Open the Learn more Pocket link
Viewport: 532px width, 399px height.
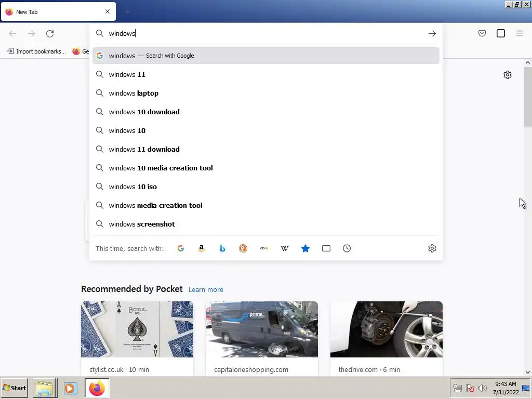[206, 290]
